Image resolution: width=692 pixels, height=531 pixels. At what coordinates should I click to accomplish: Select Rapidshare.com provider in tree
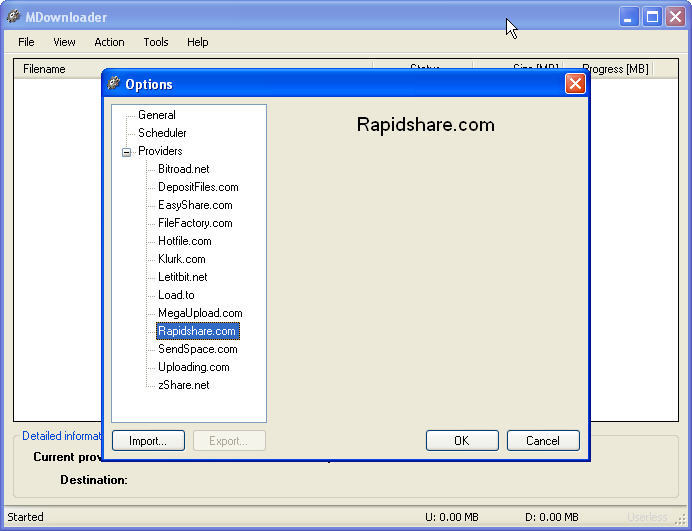(x=198, y=331)
